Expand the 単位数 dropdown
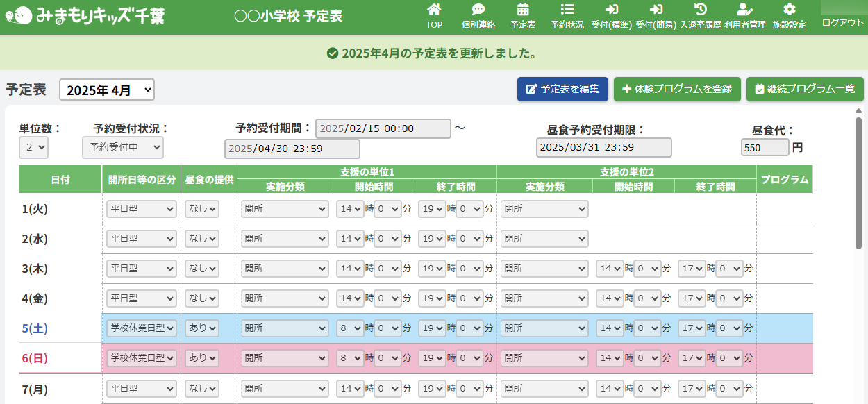The width and height of the screenshot is (868, 404). coord(33,147)
